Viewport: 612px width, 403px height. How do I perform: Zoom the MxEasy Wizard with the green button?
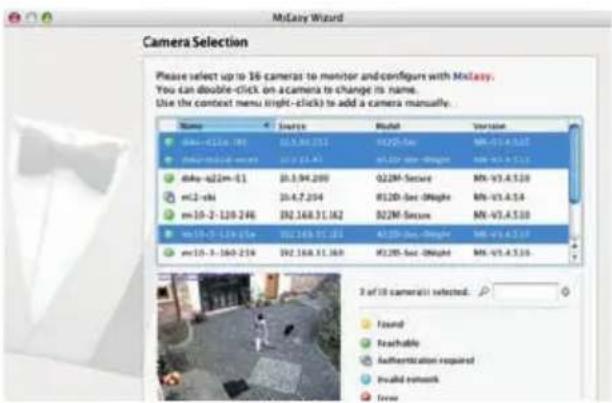click(47, 18)
